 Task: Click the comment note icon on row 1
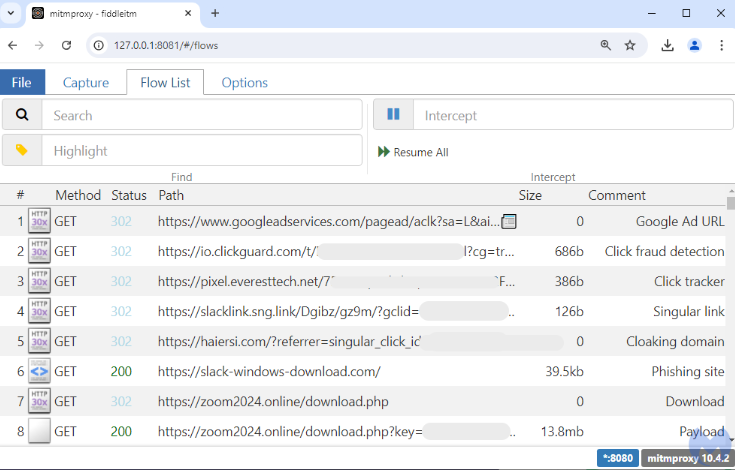point(509,221)
